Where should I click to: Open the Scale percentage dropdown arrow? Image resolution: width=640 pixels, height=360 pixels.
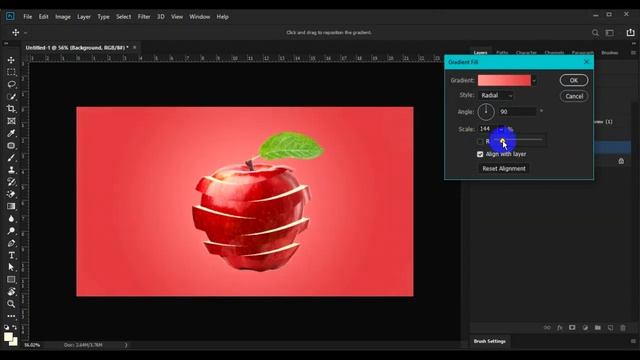[501, 129]
